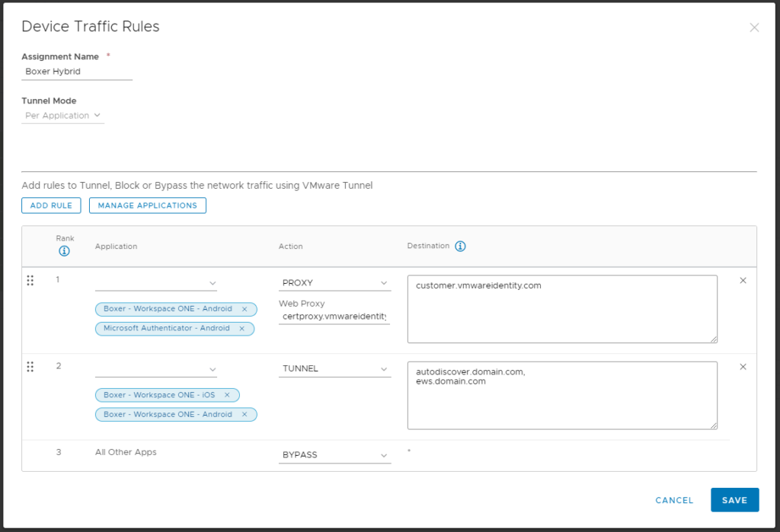
Task: Grab the drag handle for rule 2
Action: click(30, 367)
